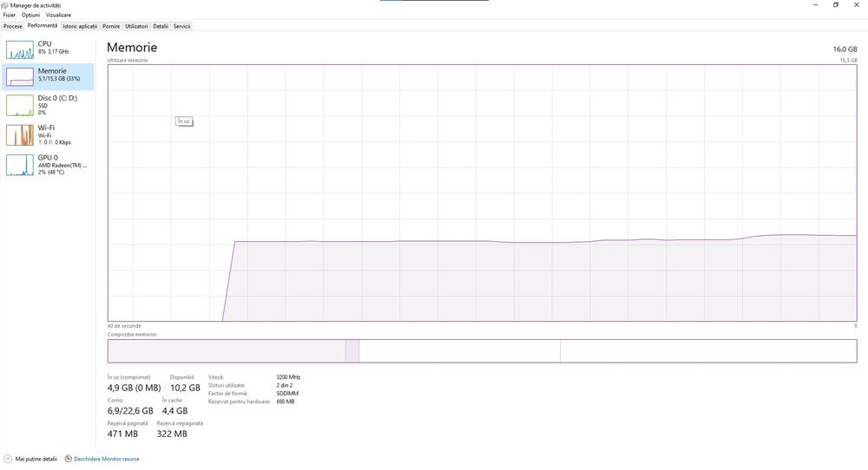
Task: Open the Vizualizare menu
Action: click(x=59, y=15)
